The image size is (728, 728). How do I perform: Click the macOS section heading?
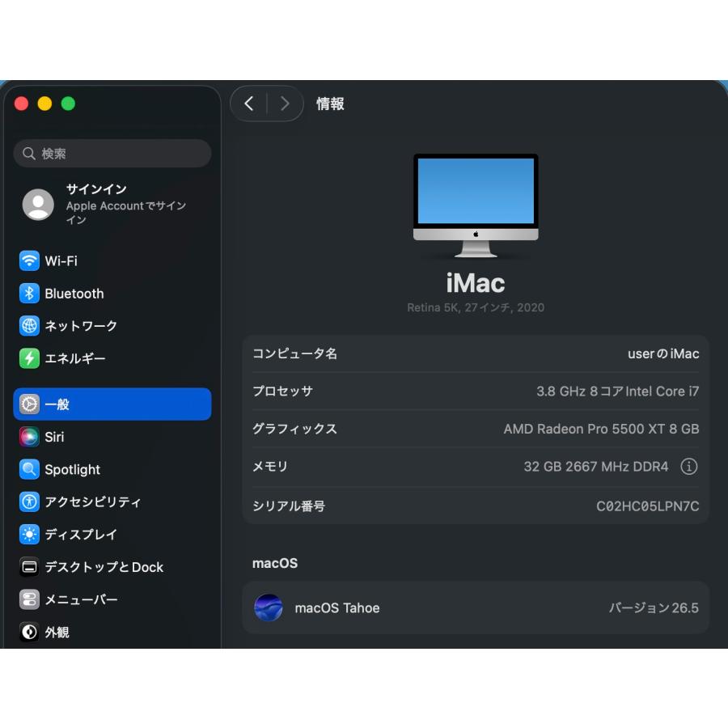(x=275, y=563)
